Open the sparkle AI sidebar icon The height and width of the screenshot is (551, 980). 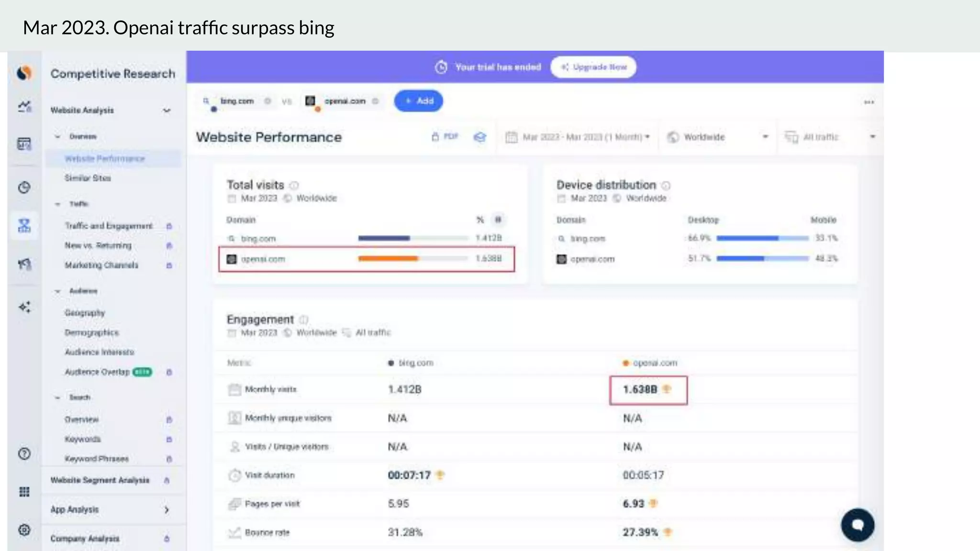(24, 307)
